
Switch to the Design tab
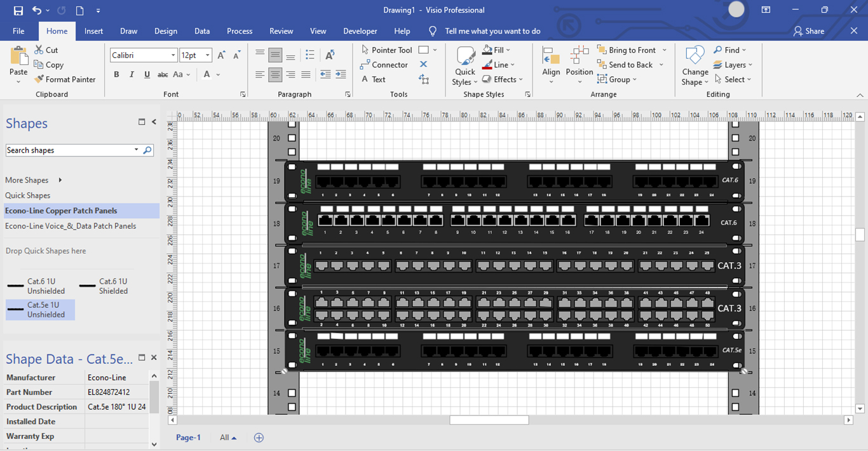[x=165, y=31]
